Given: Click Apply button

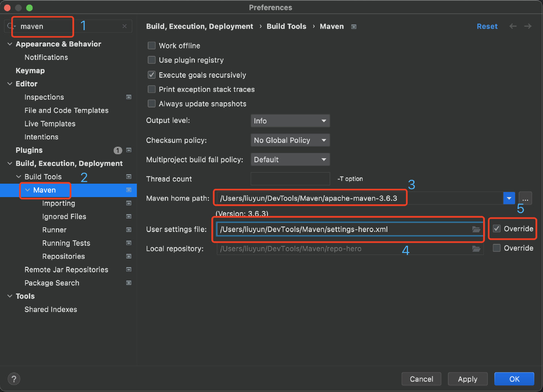Looking at the screenshot, I should tap(468, 379).
